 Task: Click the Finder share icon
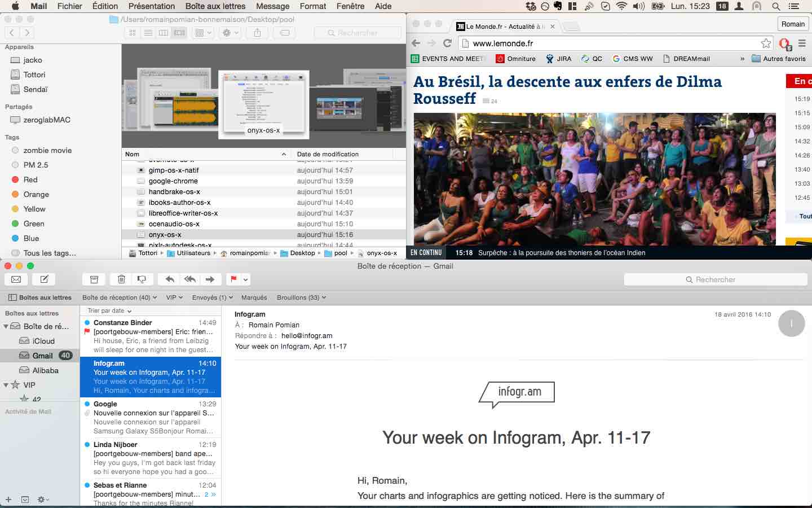pos(257,33)
